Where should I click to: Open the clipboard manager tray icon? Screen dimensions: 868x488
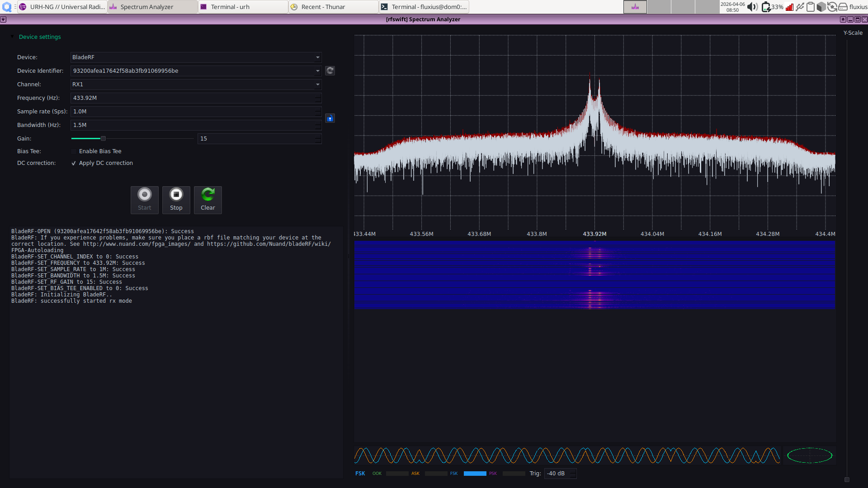(811, 7)
